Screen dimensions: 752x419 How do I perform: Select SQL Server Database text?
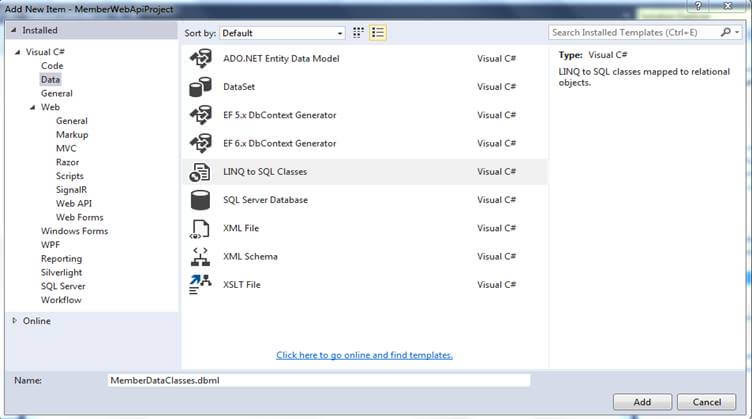coord(265,200)
